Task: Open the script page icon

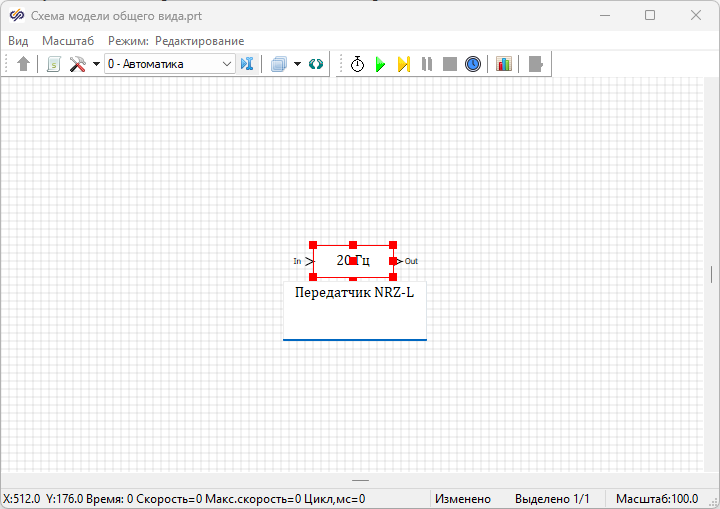Action: pyautogui.click(x=54, y=64)
